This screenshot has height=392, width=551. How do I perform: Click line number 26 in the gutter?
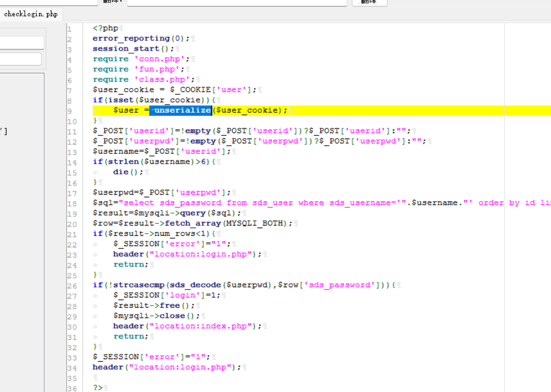tap(72, 286)
